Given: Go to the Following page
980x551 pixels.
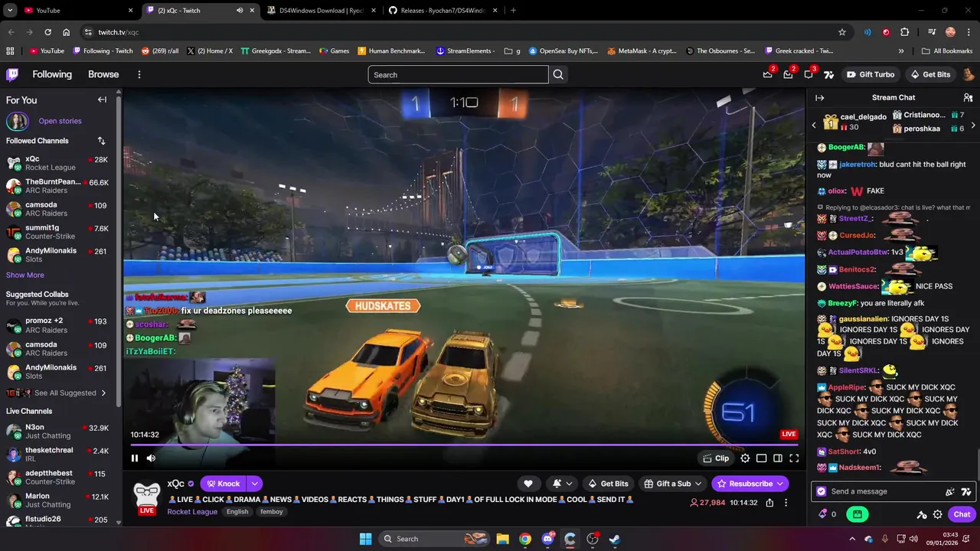Looking at the screenshot, I should click(x=52, y=74).
